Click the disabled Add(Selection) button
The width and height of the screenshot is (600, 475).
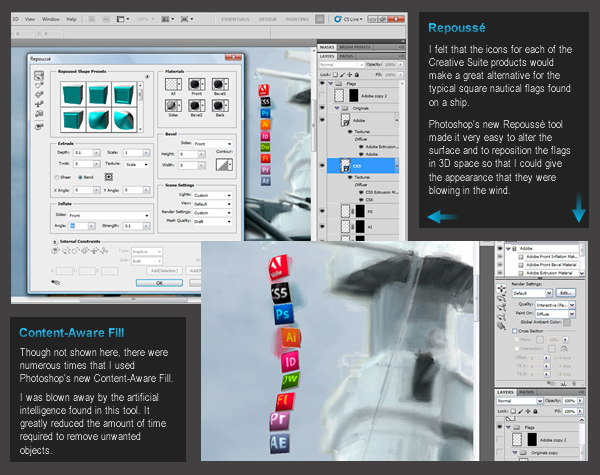(164, 271)
